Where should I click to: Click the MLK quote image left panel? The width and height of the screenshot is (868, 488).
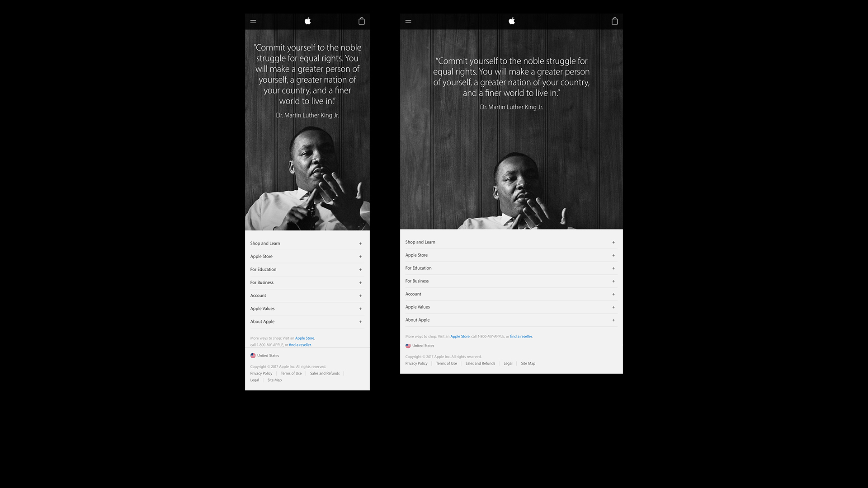click(x=307, y=130)
